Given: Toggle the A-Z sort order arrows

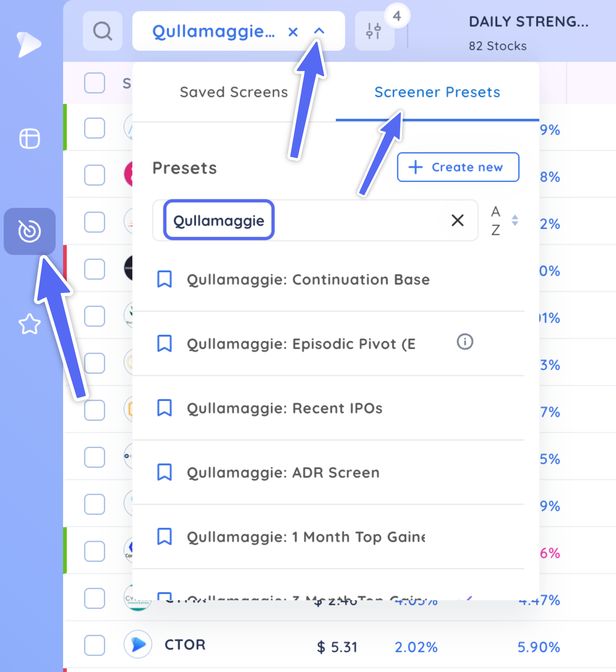Looking at the screenshot, I should click(x=515, y=220).
